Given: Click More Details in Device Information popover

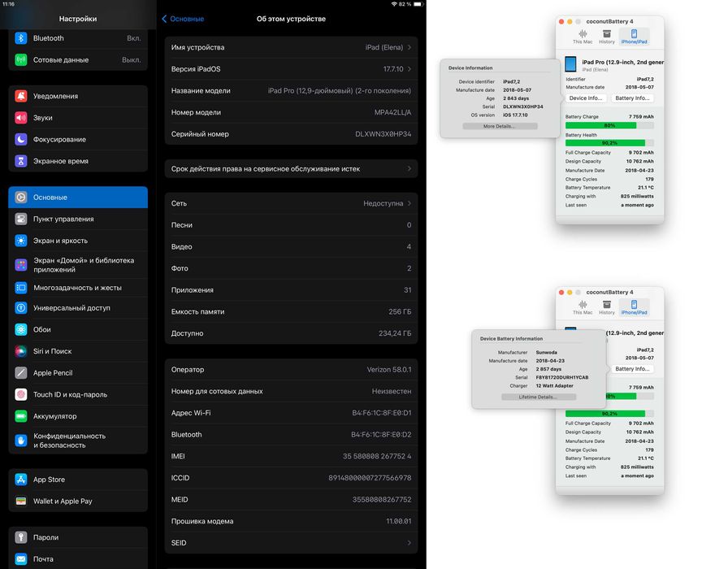Looking at the screenshot, I should tap(500, 126).
